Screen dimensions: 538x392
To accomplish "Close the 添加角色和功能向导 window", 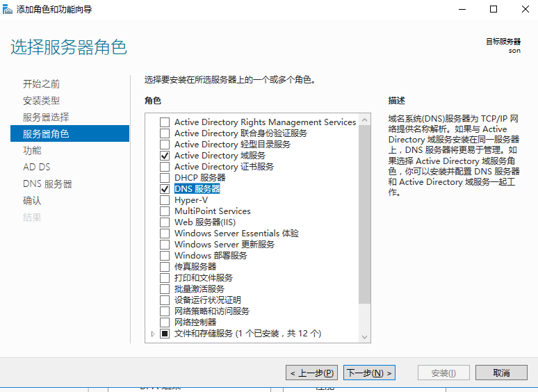I will pos(525,9).
